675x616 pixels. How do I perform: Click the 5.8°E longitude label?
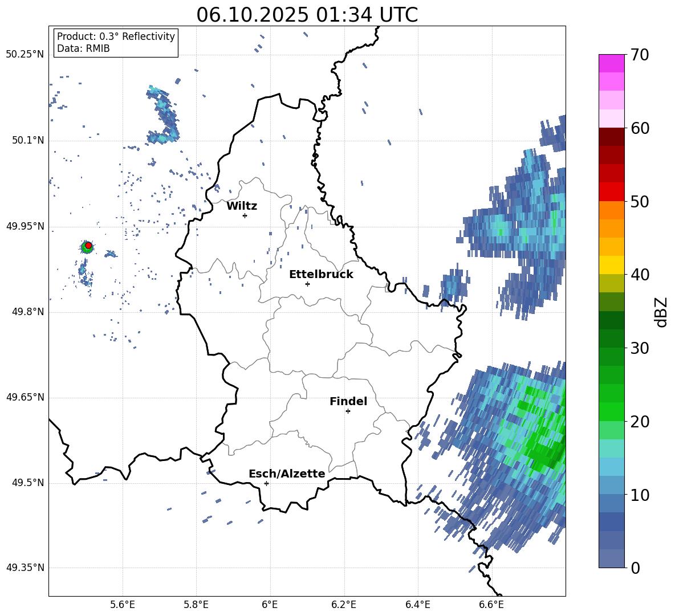tap(196, 605)
